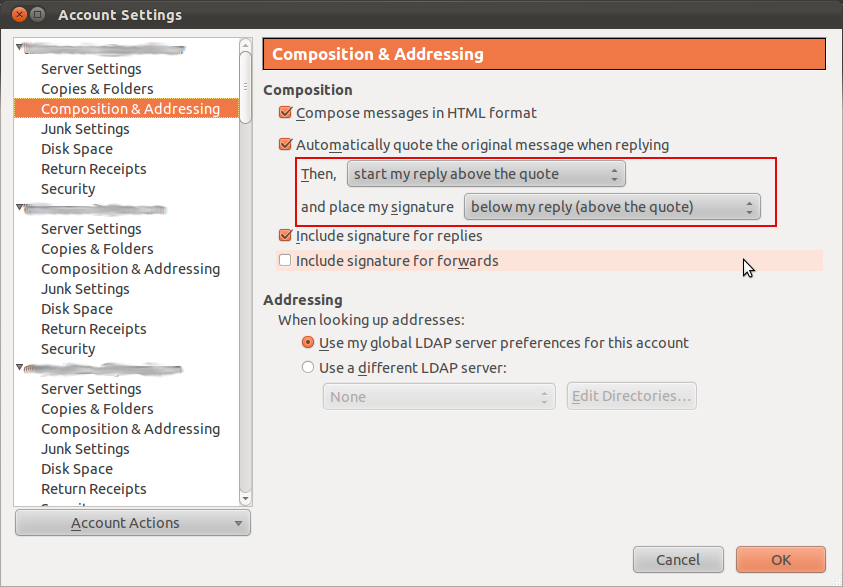
Task: Open Return Receipts for the second account
Action: coord(93,329)
